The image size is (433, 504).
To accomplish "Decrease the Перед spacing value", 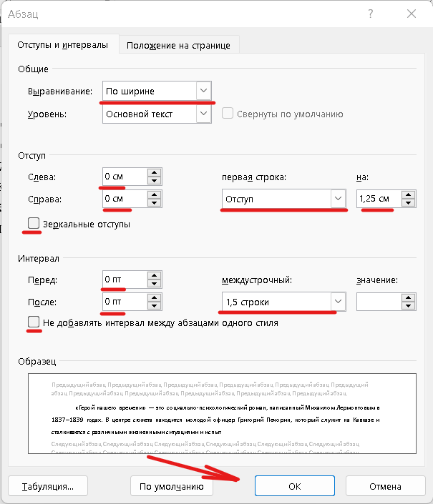I will point(155,284).
